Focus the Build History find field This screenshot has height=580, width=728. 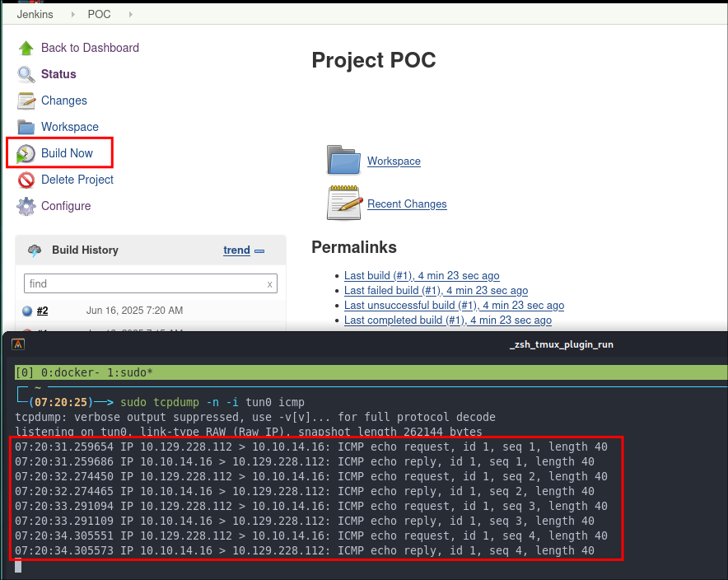pyautogui.click(x=151, y=283)
